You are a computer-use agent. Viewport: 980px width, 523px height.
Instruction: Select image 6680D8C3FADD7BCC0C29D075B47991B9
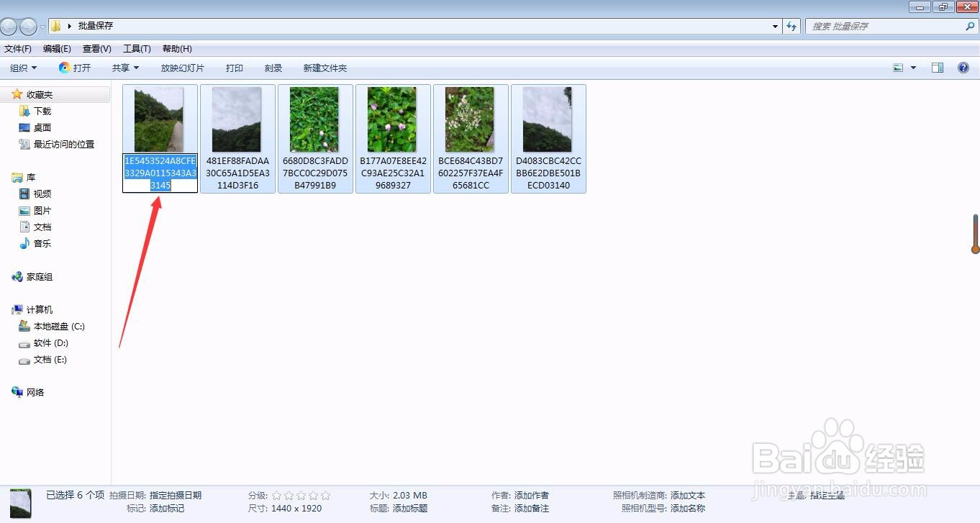pos(315,139)
